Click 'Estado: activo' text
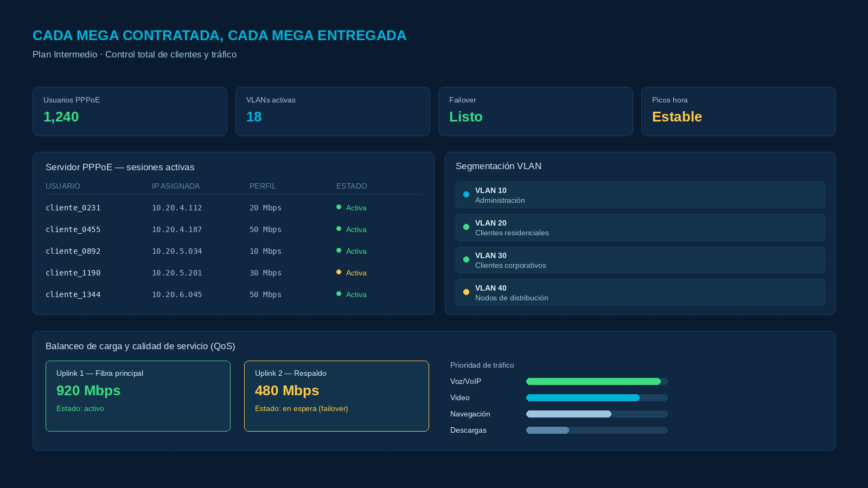Screen dimensions: 868x488 tap(80, 408)
